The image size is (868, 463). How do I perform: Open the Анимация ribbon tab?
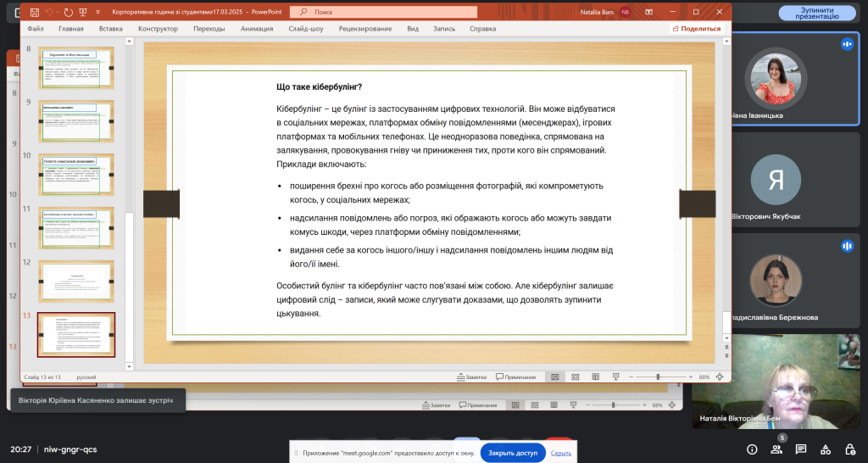(x=256, y=28)
